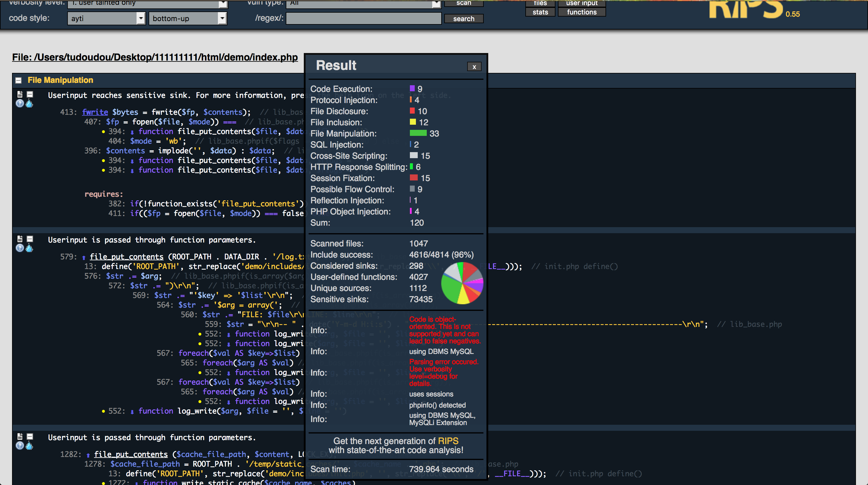
Task: Click help icon beside the fwrite finding
Action: pyautogui.click(x=20, y=104)
